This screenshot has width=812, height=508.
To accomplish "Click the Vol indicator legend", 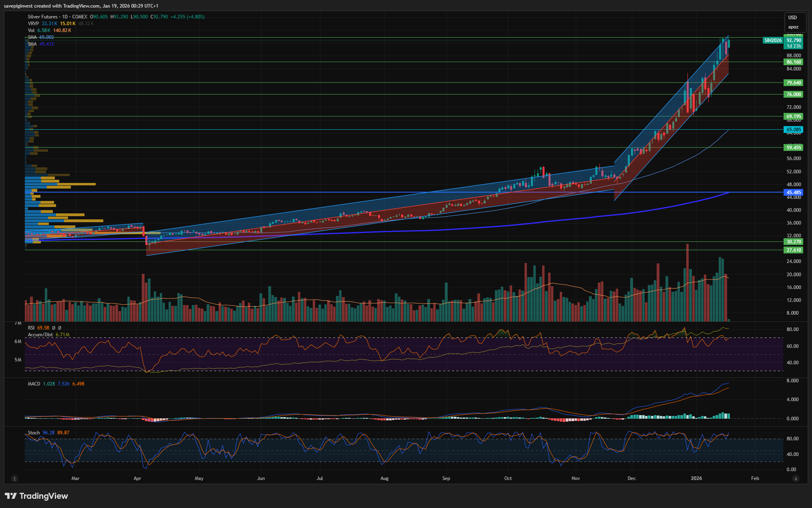I will click(x=31, y=30).
